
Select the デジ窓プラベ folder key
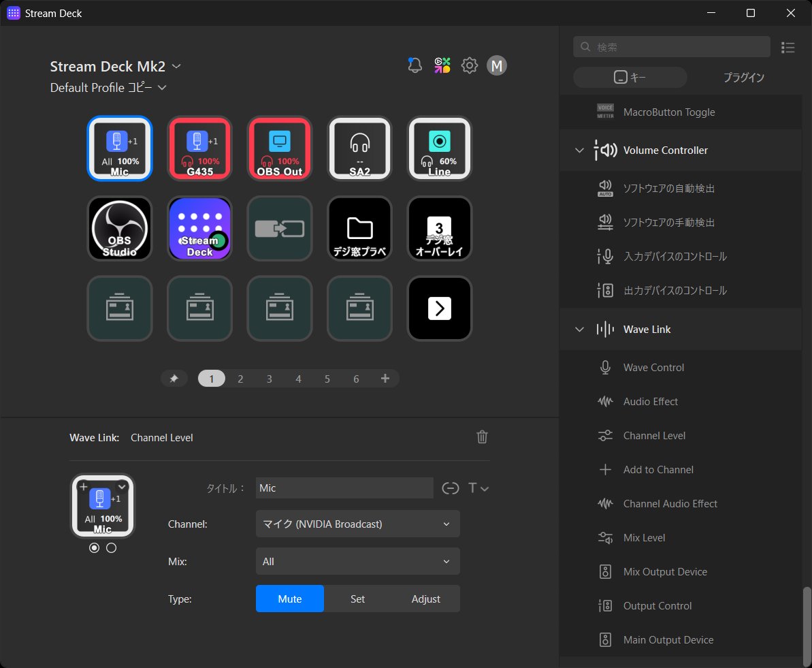(360, 228)
